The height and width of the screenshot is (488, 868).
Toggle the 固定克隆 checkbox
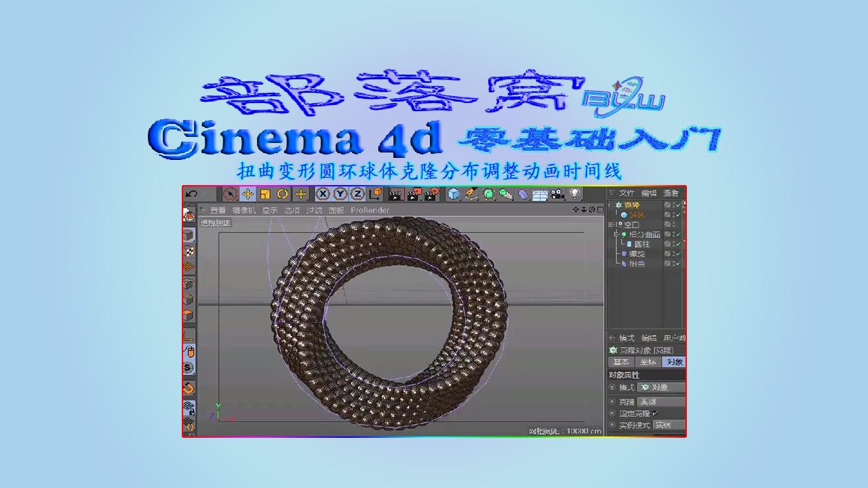coord(655,413)
